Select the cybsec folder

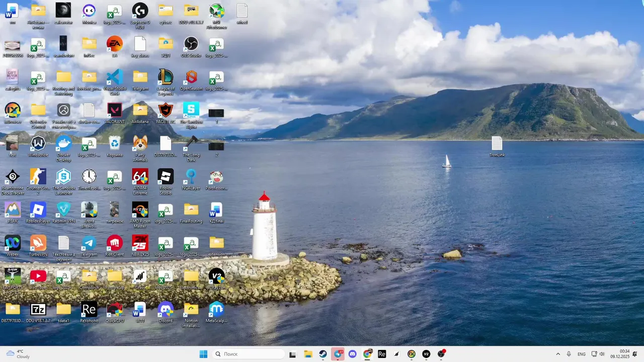(166, 14)
